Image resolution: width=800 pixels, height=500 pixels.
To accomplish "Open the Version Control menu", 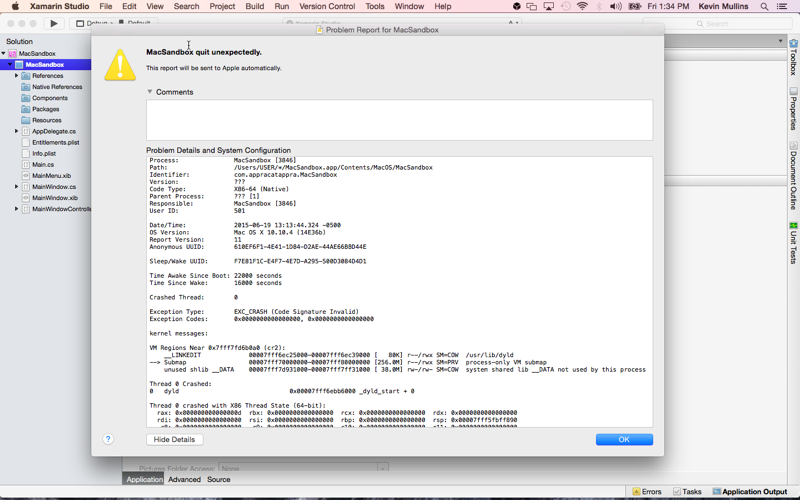I will pyautogui.click(x=327, y=7).
